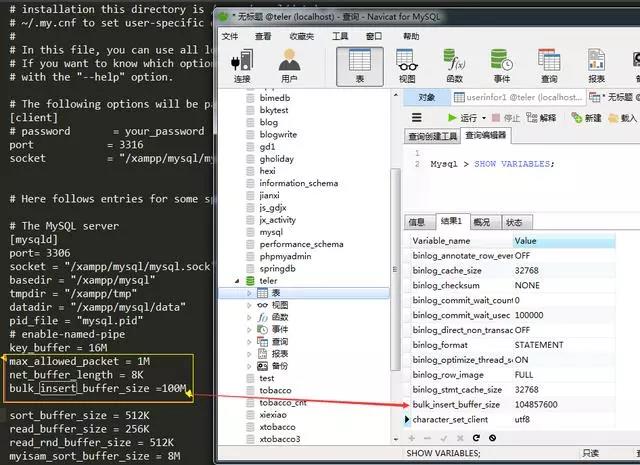This screenshot has height=465, width=640.
Task: Click the refresh icon below results grid
Action: [x=476, y=438]
